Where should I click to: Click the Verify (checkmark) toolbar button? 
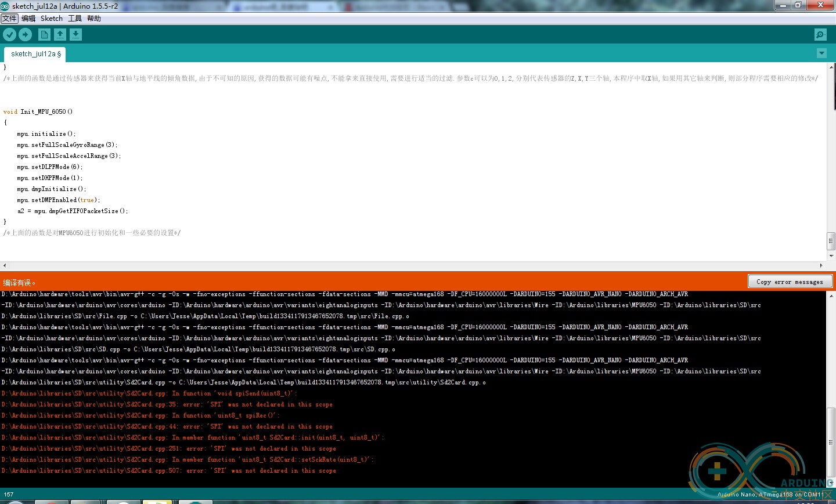[9, 35]
